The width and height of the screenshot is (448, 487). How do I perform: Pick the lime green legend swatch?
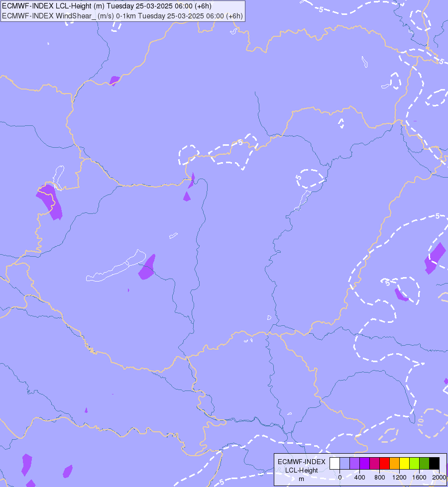tap(415, 463)
